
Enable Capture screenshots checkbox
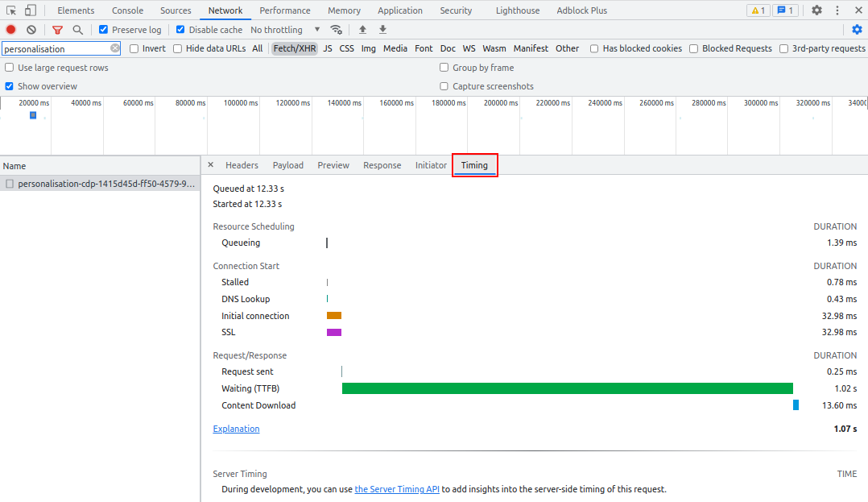coord(444,86)
